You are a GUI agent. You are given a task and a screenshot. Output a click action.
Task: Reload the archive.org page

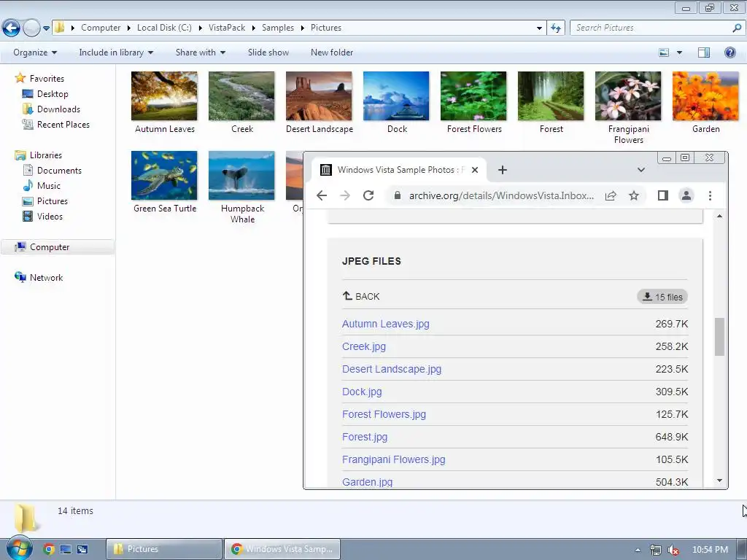[x=368, y=195]
